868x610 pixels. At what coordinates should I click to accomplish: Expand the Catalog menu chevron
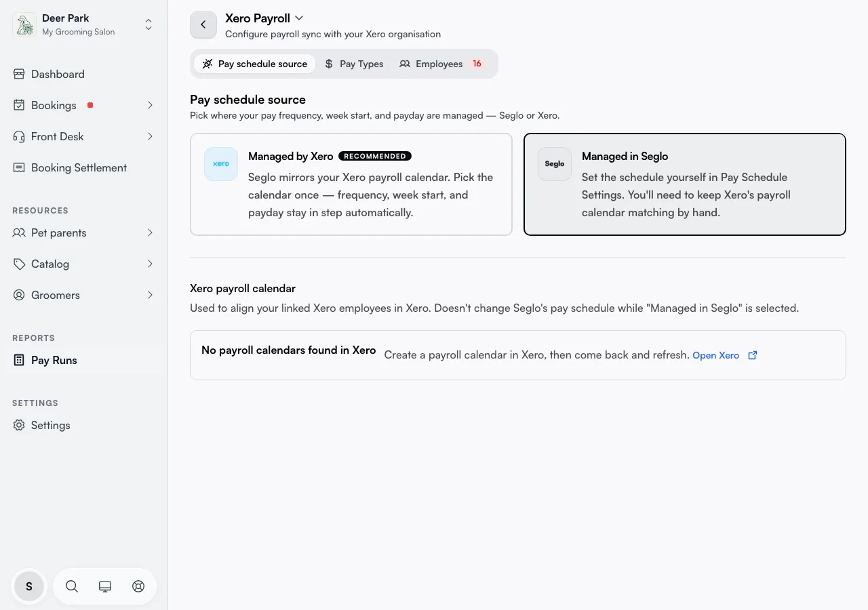tap(150, 264)
